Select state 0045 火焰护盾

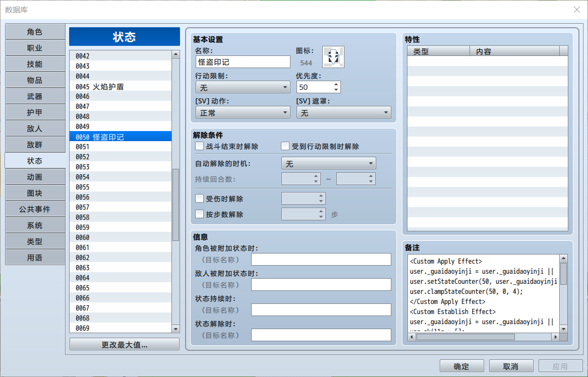[x=121, y=86]
